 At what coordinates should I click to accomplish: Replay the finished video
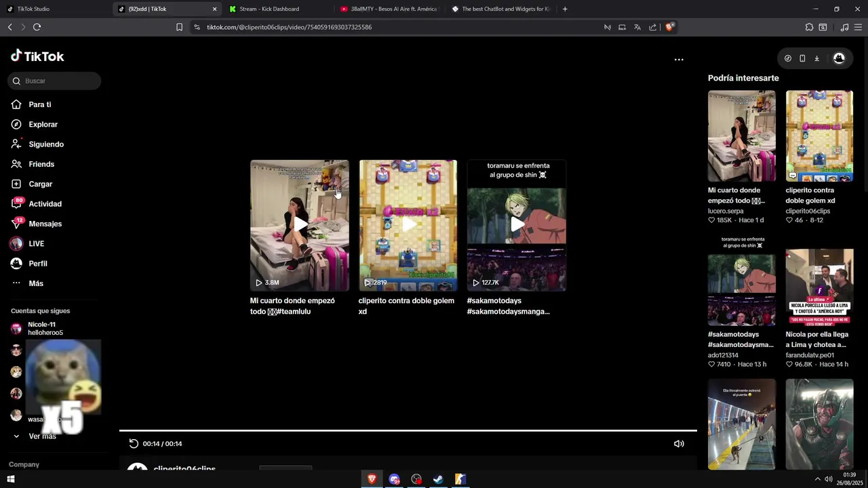click(134, 443)
